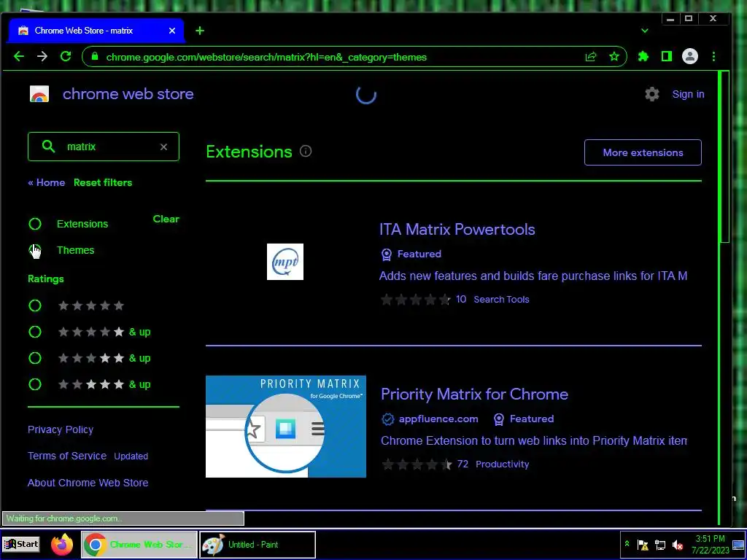Image resolution: width=747 pixels, height=560 pixels.
Task: Select the four stars & up filter
Action: pyautogui.click(x=35, y=332)
